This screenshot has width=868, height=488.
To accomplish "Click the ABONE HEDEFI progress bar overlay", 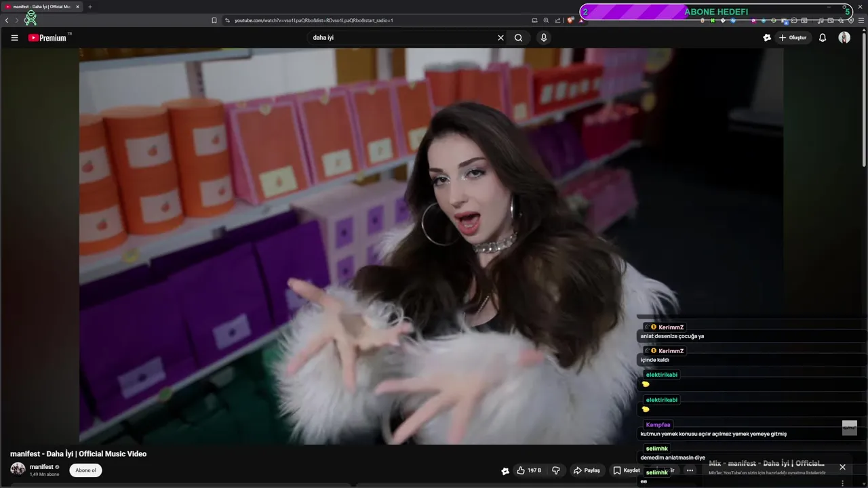I will pyautogui.click(x=716, y=12).
